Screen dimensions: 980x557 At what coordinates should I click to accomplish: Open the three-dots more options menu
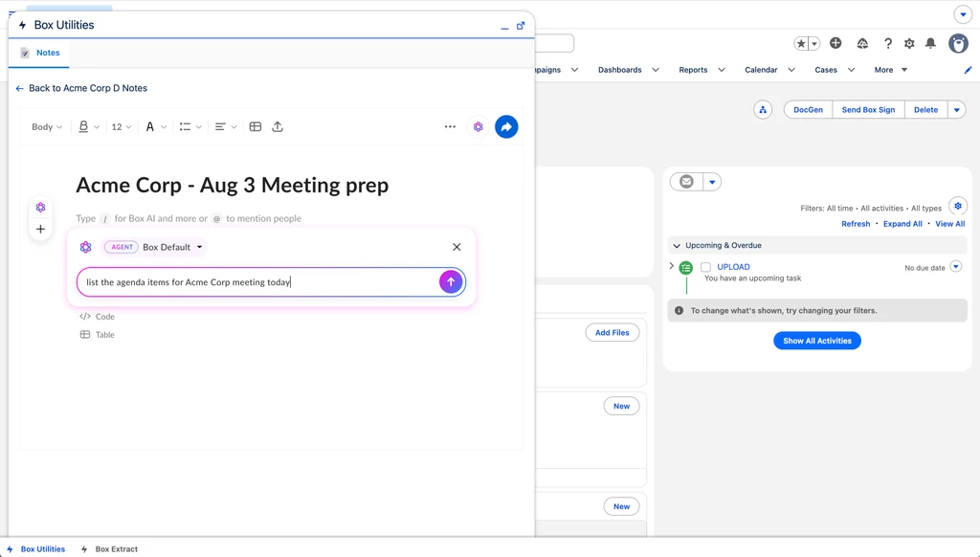pos(450,127)
